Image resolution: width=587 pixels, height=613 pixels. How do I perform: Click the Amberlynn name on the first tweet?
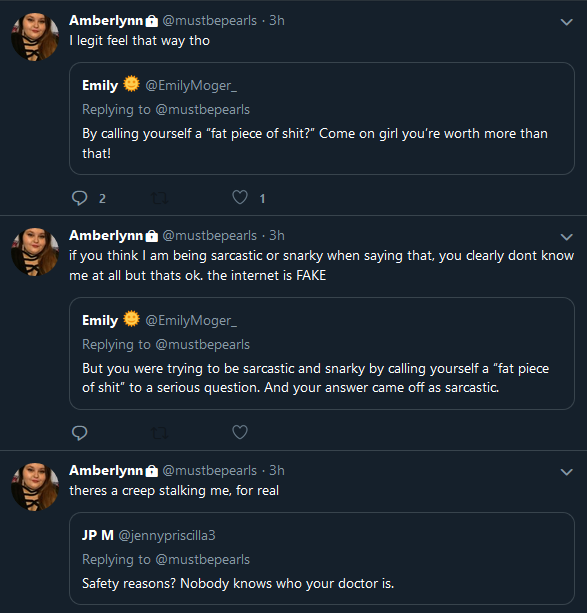[106, 20]
